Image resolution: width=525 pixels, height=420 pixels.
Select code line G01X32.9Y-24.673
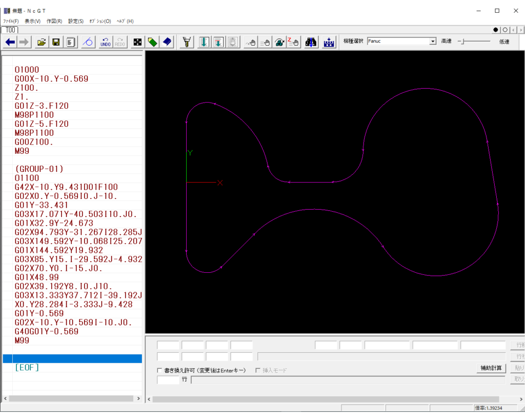pyautogui.click(x=54, y=224)
